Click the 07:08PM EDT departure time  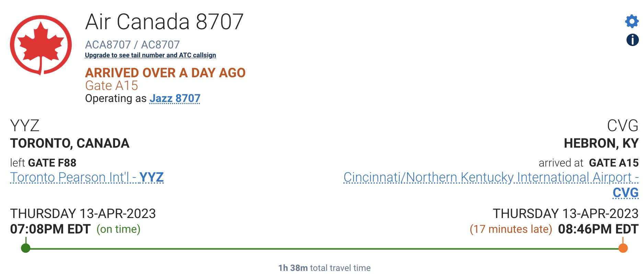50,229
